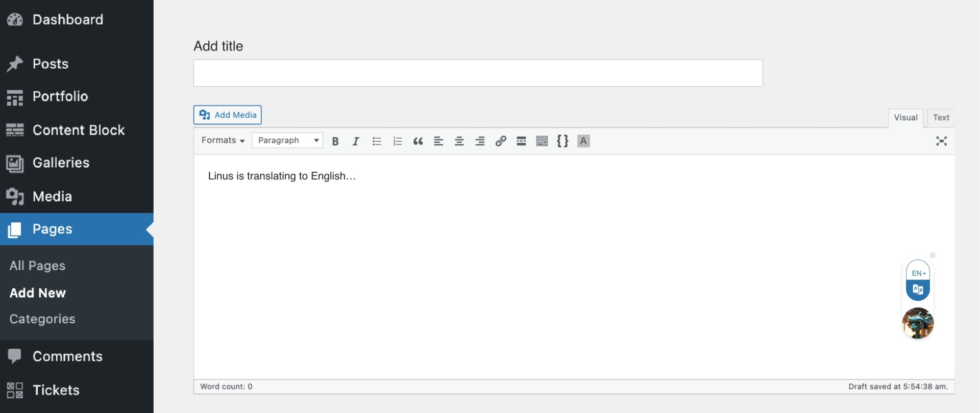
Task: Open the EN language selector
Action: pos(918,273)
